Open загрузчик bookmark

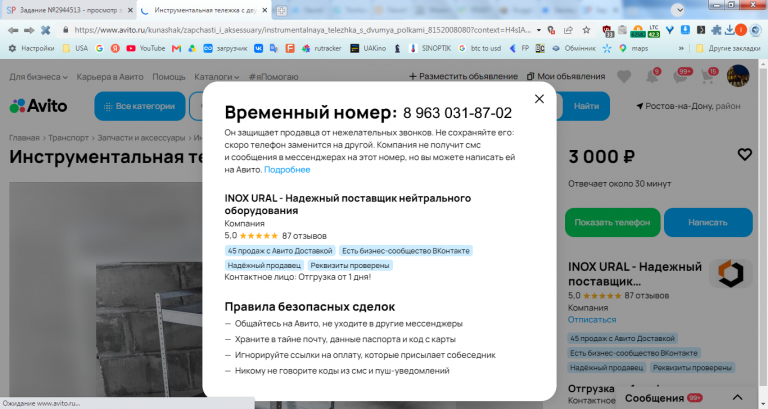click(x=225, y=48)
